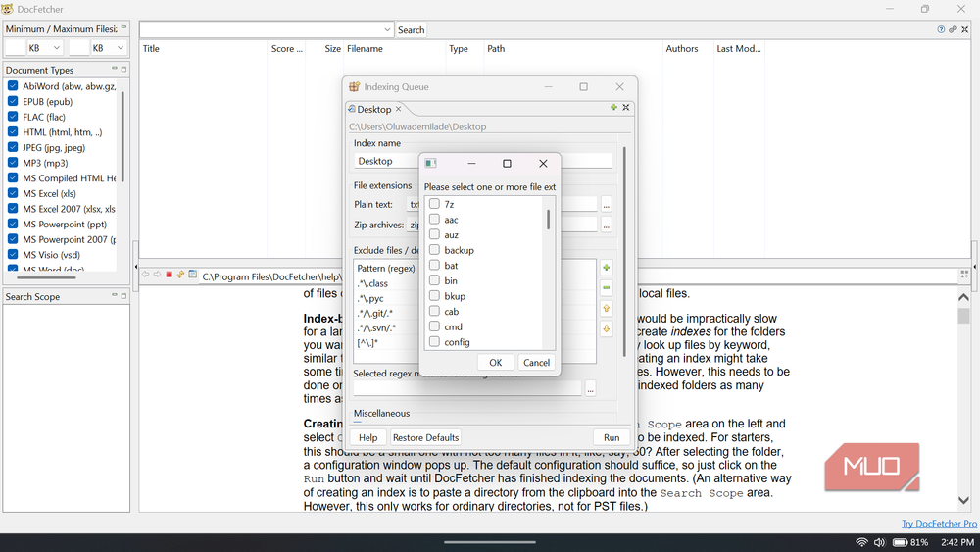Click the forward arrow in the preview toolbar
The image size is (980, 552).
(157, 275)
